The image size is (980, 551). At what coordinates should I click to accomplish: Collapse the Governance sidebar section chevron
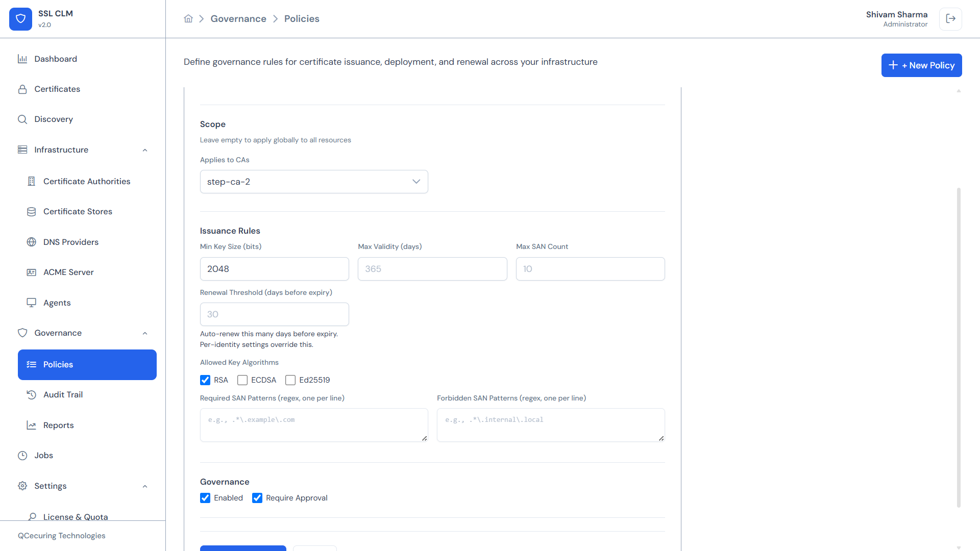coord(145,333)
